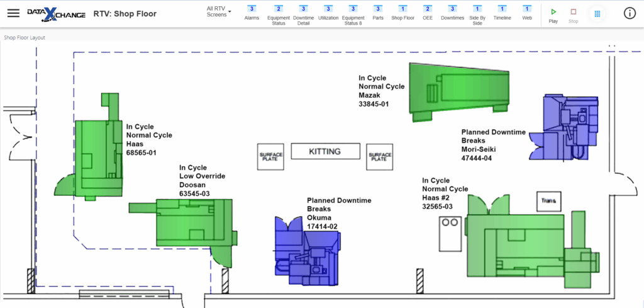Click the Haas 68565-01 status label
Screen dimensions: 644x308
click(149, 139)
